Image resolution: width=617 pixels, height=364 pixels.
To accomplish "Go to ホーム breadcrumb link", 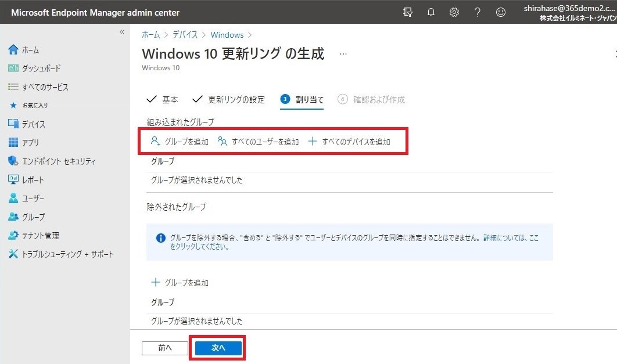I will pos(150,35).
